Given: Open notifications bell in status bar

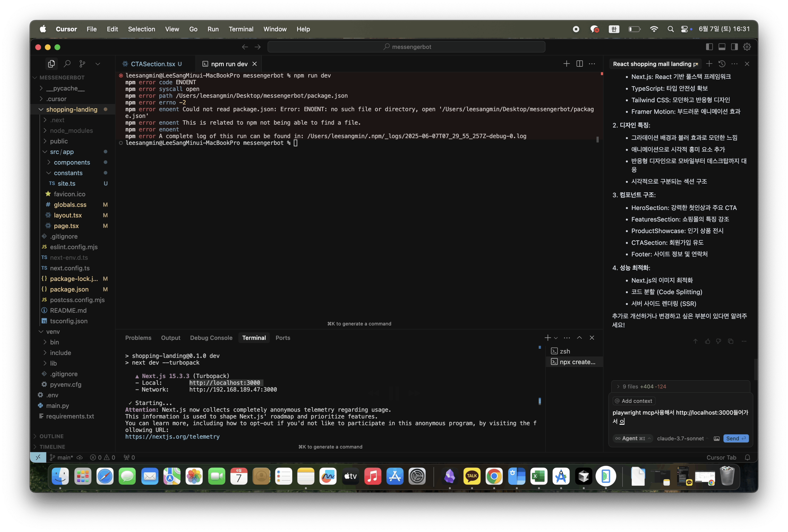Looking at the screenshot, I should pyautogui.click(x=747, y=458).
